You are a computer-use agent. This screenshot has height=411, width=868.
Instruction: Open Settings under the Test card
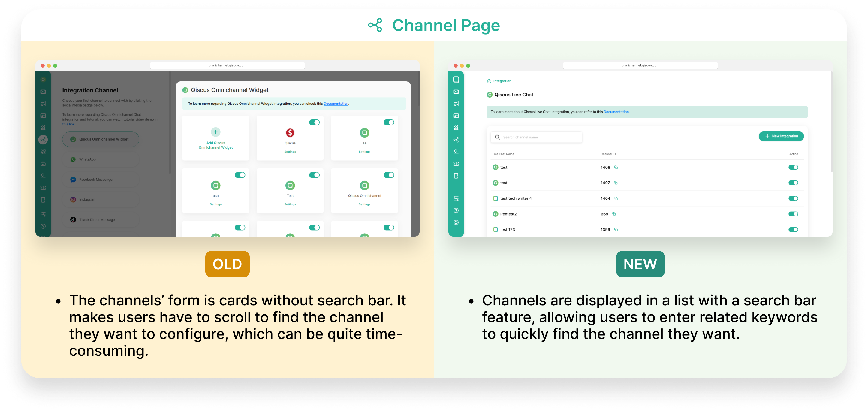[290, 204]
